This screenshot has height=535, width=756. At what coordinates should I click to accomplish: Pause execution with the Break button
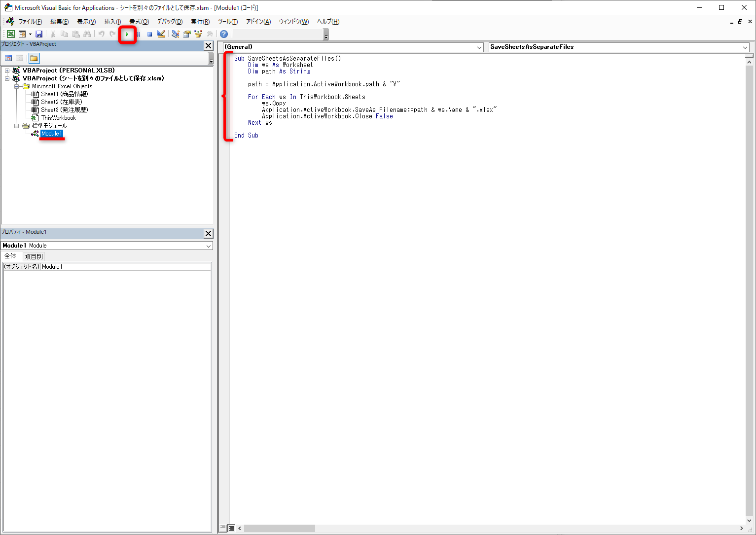click(139, 34)
